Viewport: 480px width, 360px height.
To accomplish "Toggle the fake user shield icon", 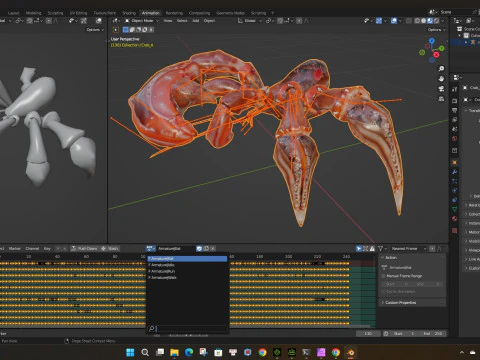I will [x=199, y=249].
